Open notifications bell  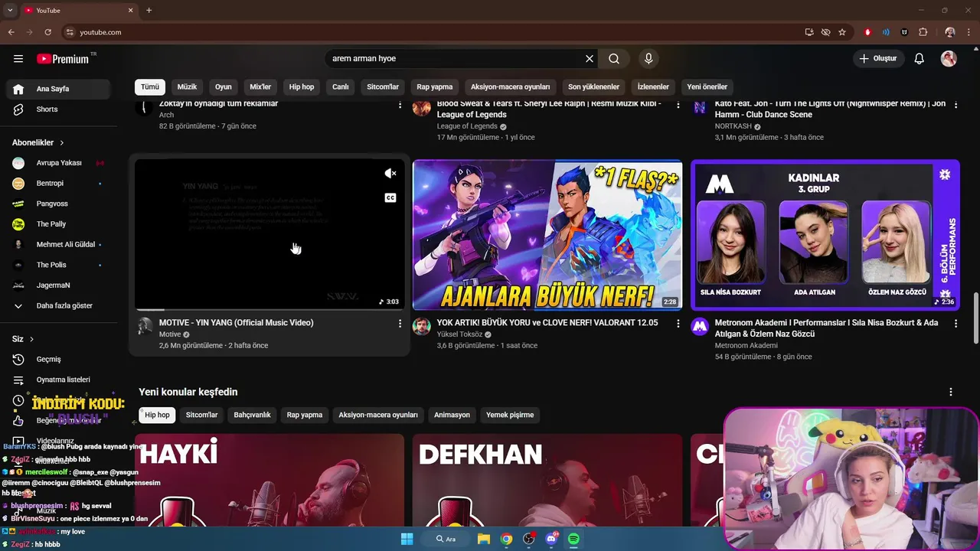tap(920, 59)
